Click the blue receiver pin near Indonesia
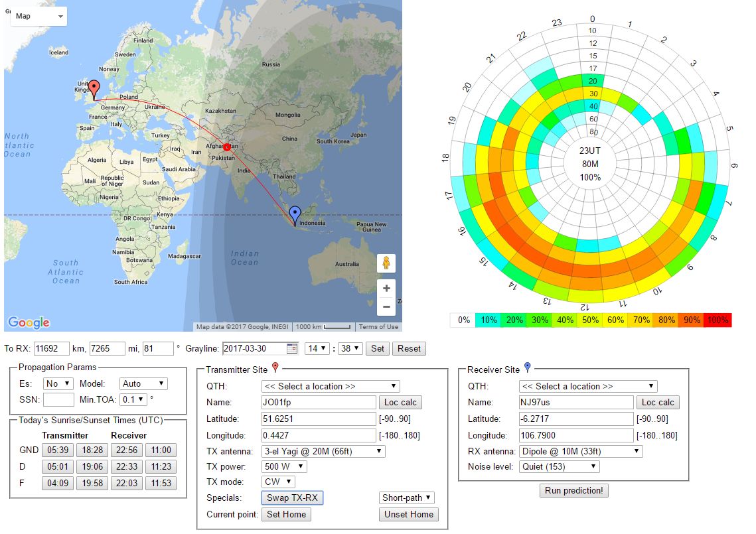The width and height of the screenshot is (756, 534). point(295,214)
